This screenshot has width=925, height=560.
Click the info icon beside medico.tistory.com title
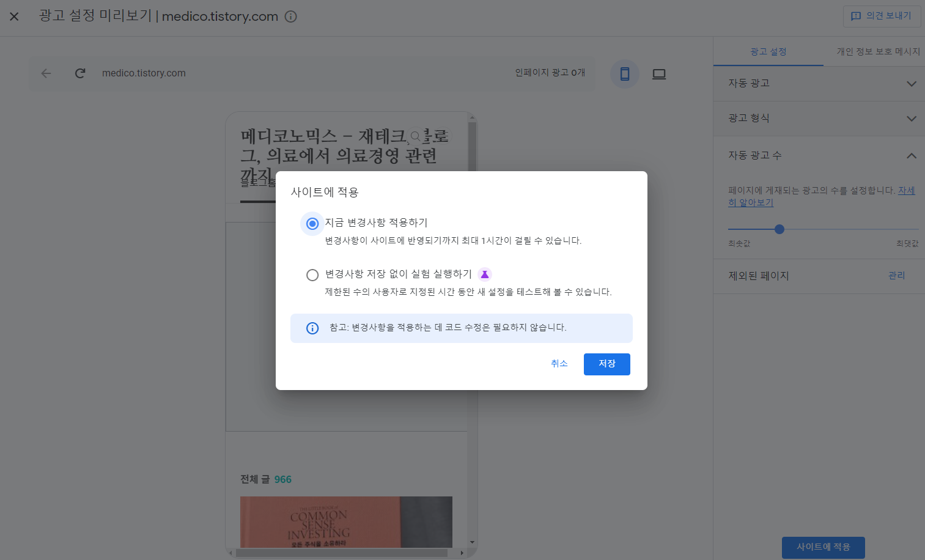(x=291, y=17)
